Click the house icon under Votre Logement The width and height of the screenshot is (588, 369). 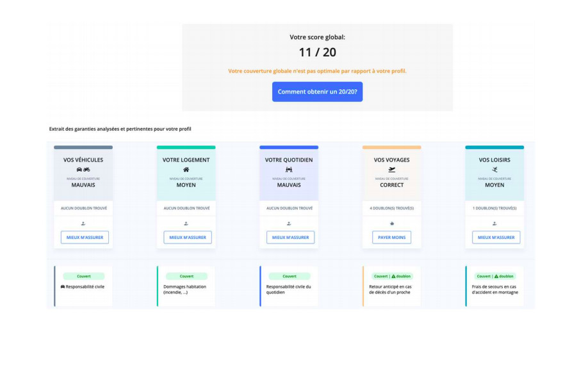point(186,170)
